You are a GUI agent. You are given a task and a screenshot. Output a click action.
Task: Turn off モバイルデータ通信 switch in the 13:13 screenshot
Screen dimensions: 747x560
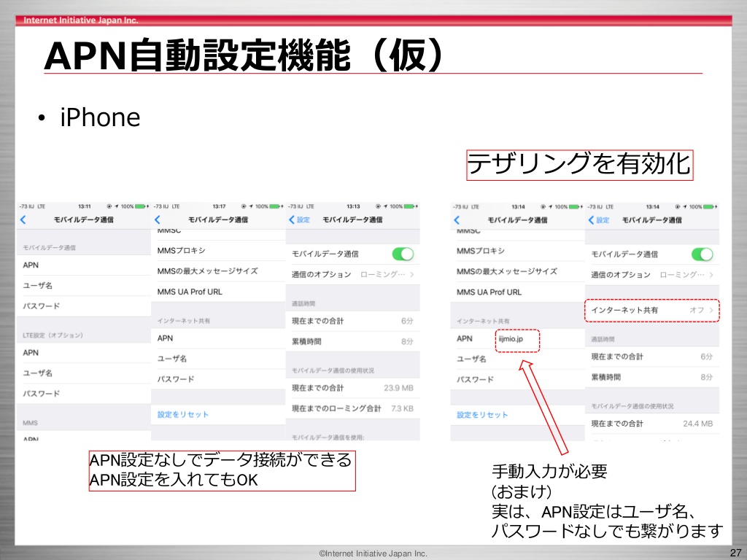point(403,254)
